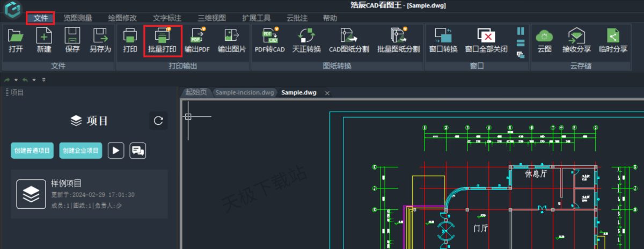Open the quick access customize dropdown
This screenshot has width=644, height=249.
tap(44, 80)
